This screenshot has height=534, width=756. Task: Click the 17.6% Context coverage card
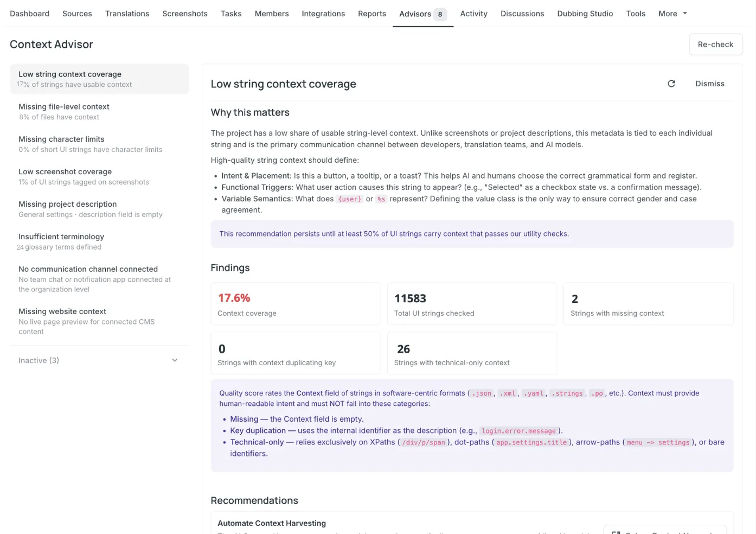pos(296,304)
